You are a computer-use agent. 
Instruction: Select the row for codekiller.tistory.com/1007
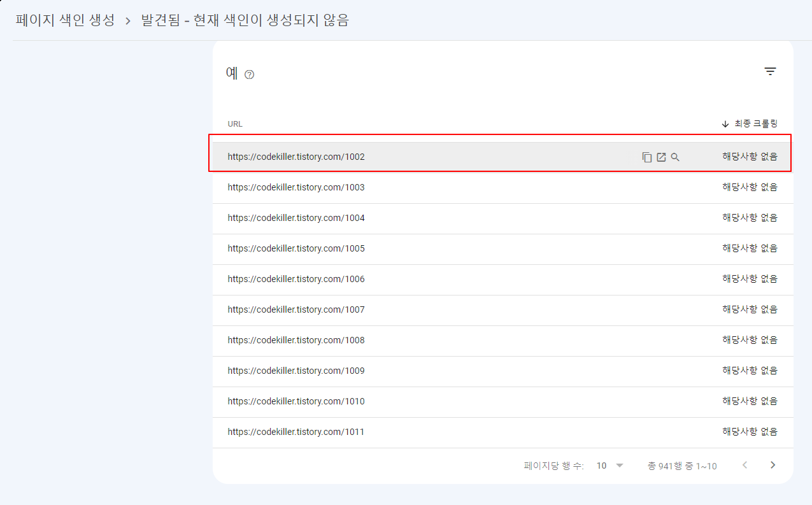point(296,309)
